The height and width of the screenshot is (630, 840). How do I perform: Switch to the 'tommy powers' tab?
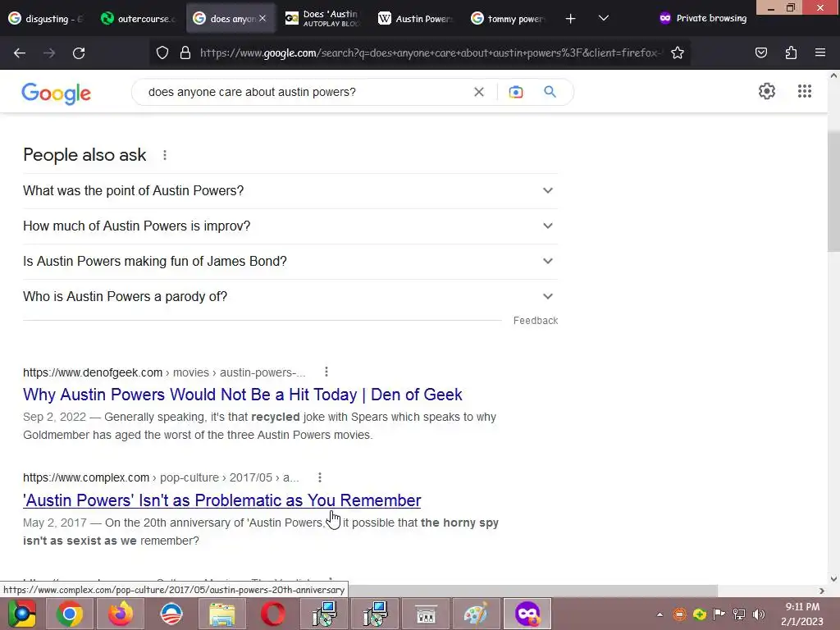point(509,19)
